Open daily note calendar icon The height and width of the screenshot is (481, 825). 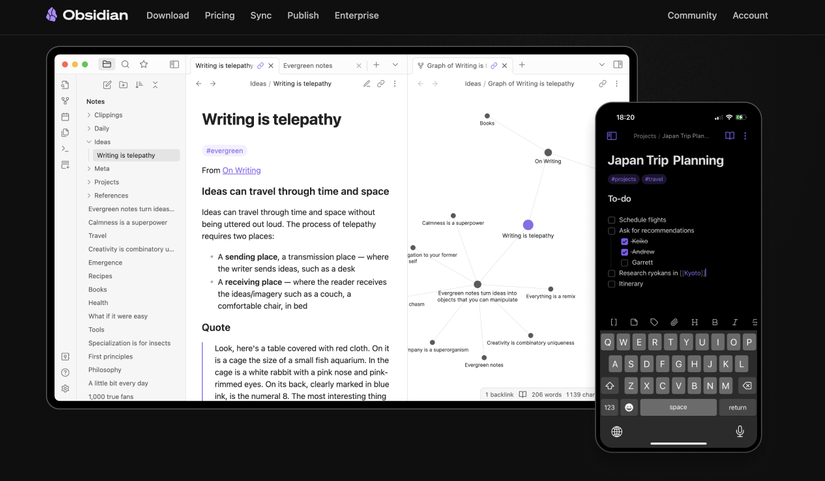pyautogui.click(x=65, y=117)
